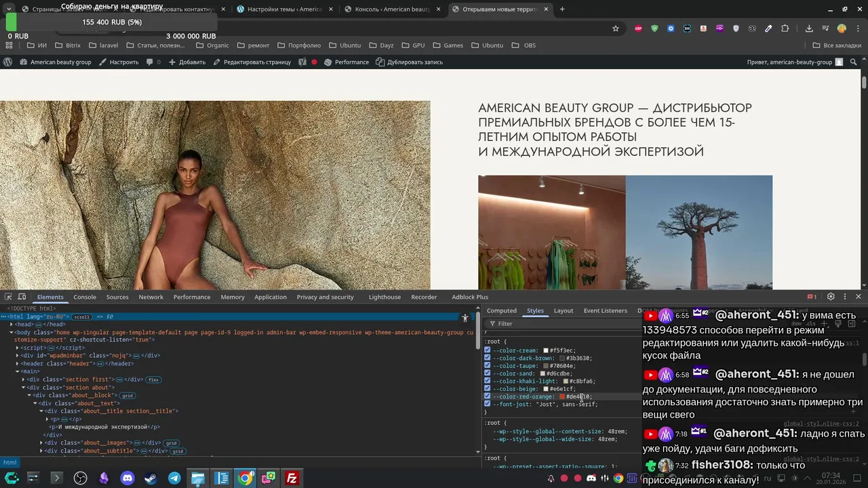The width and height of the screenshot is (868, 488).
Task: Switch to the Computed styles tab
Action: click(502, 310)
